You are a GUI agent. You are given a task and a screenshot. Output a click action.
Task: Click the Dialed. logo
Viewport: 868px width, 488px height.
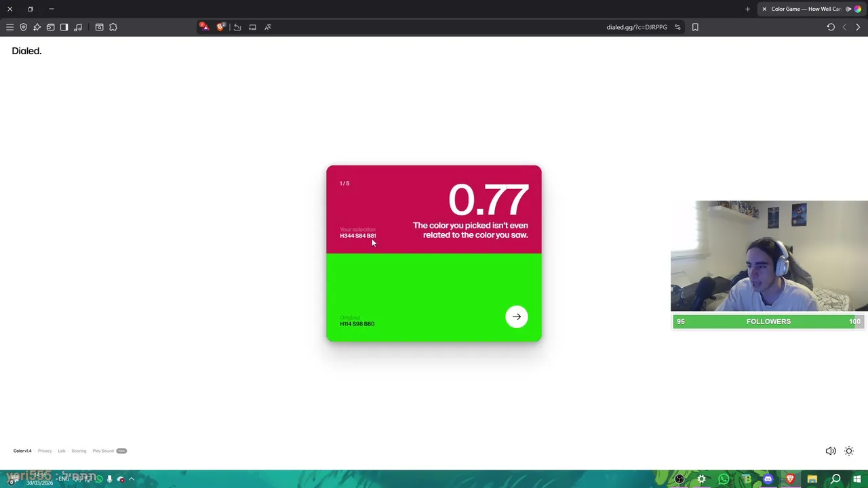pos(26,51)
